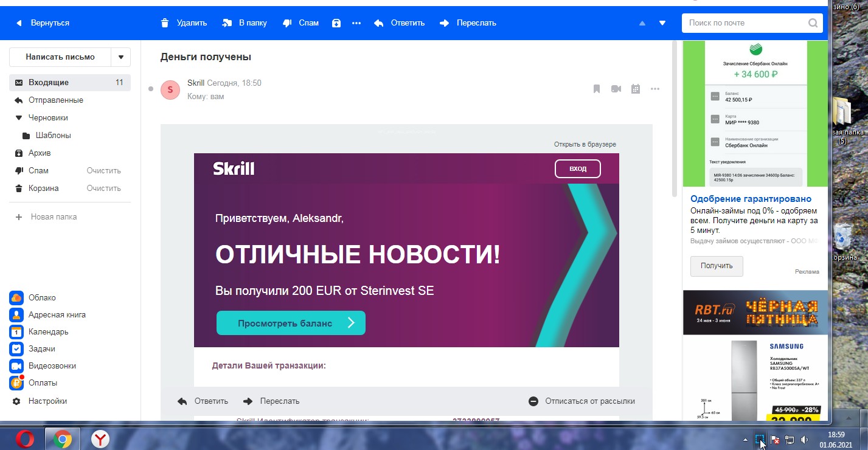
Task: Open the Одобрение гарантировано ad link
Action: click(751, 199)
